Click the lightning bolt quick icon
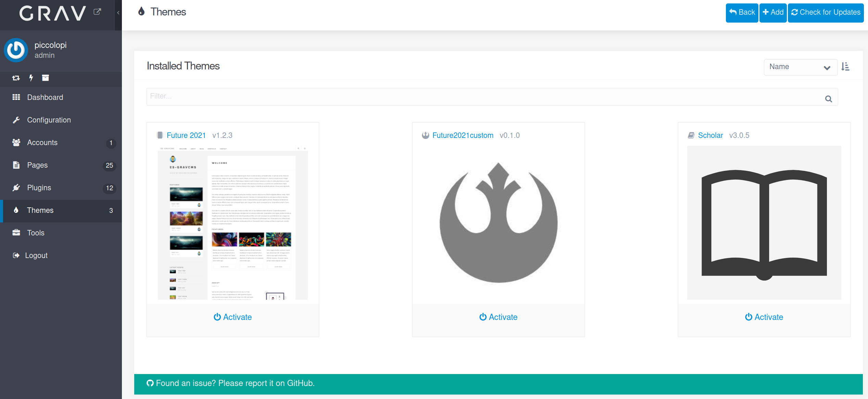 tap(31, 78)
